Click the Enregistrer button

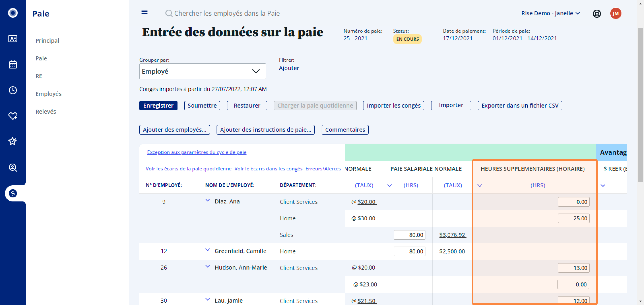pos(158,106)
